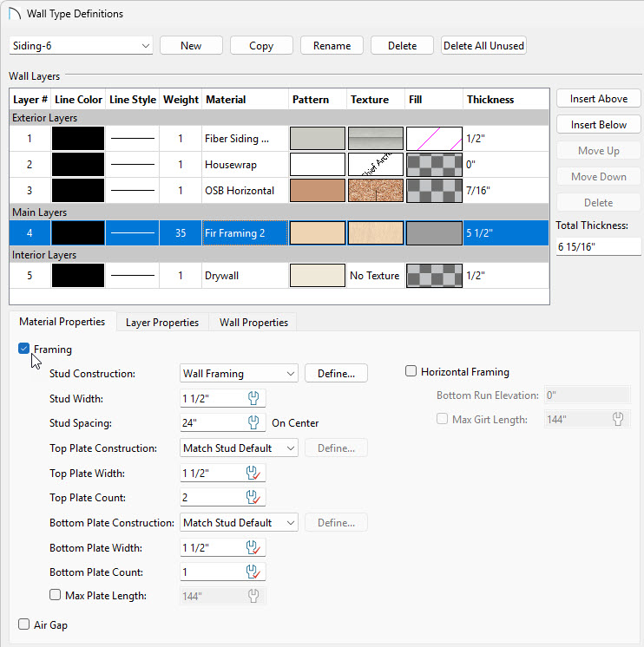This screenshot has height=647, width=644.
Task: Click the Housewrap pattern swatch
Action: tap(318, 164)
